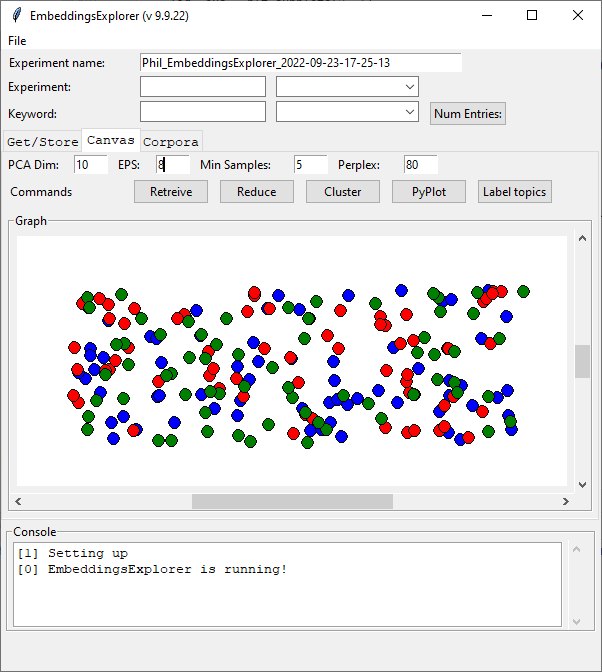Click the Label topics button
Image resolution: width=602 pixels, height=672 pixels.
tap(515, 192)
